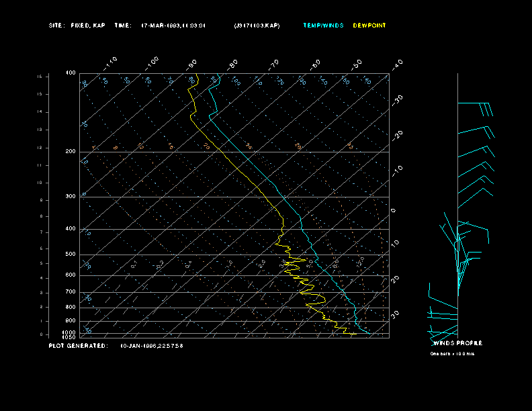Click the 17-MAR-1993 sounding timestamp
Screen dimensions: 532x411
173,26
